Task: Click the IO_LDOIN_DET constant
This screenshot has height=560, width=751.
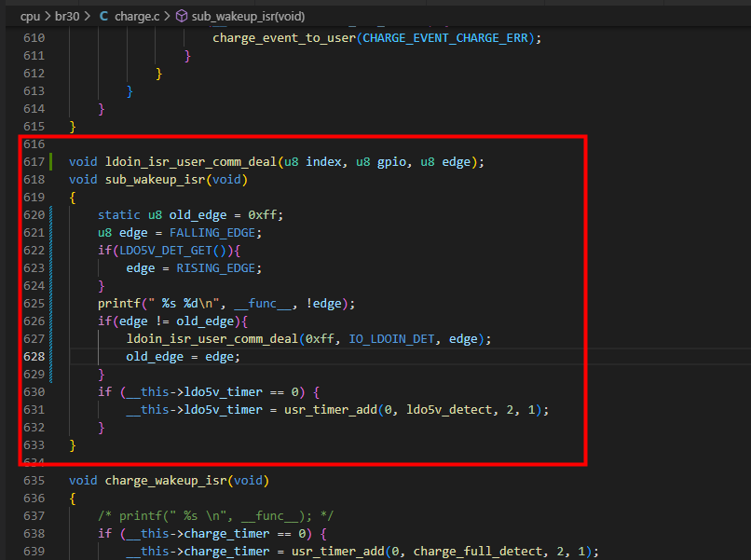Action: pyautogui.click(x=391, y=339)
